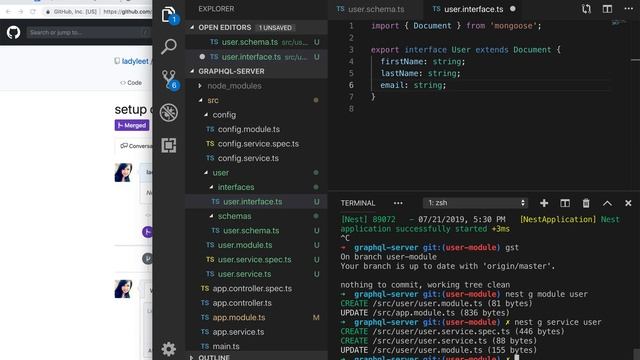
Task: Click top user avatar in GitHub conversation
Action: (x=123, y=172)
